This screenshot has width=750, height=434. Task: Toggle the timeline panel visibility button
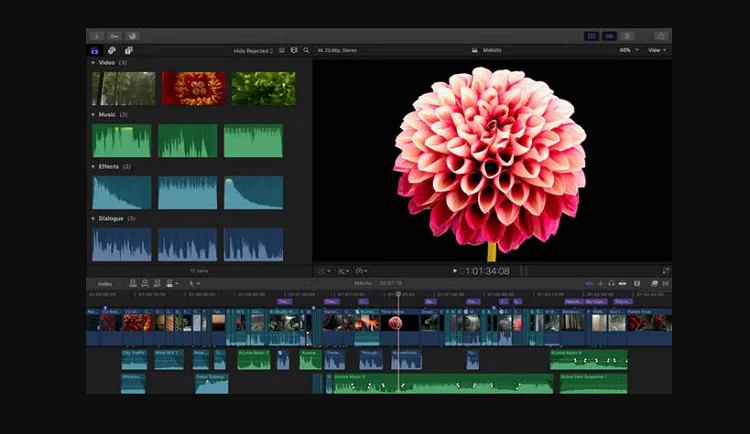coord(609,35)
